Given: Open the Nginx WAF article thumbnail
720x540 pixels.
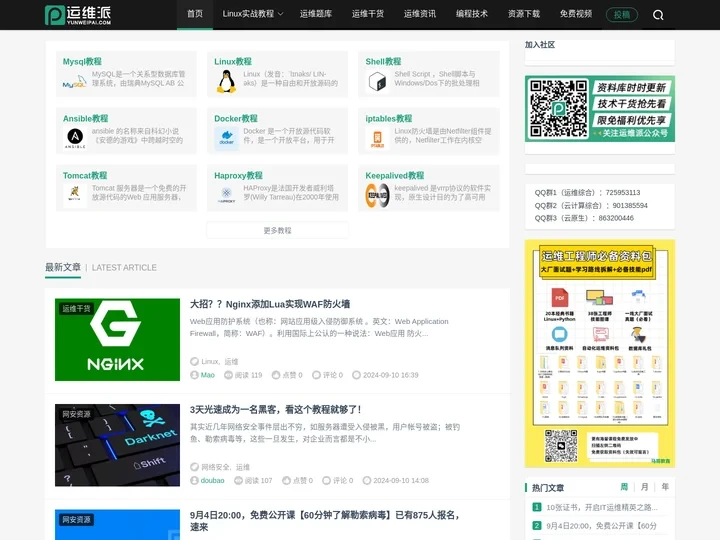Looking at the screenshot, I should tap(118, 340).
